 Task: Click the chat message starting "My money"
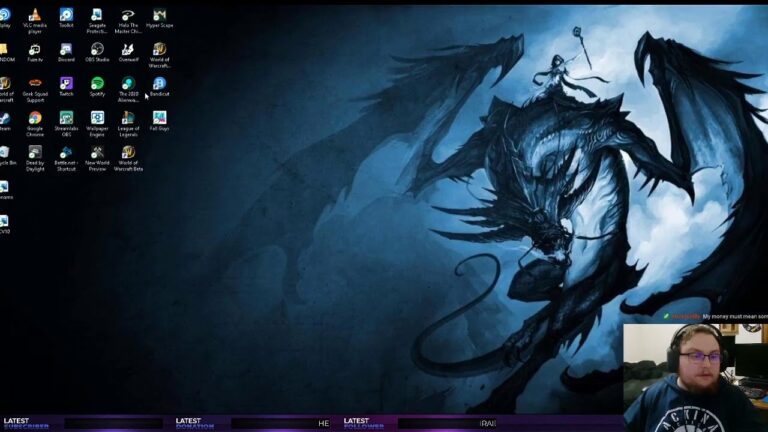click(x=735, y=317)
